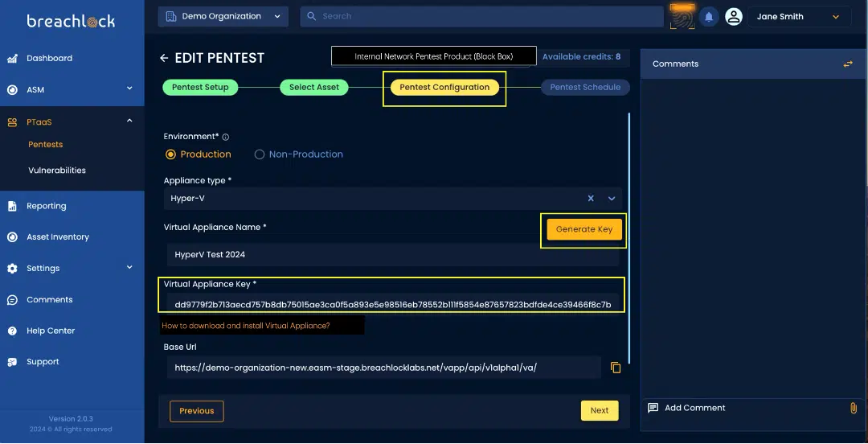
Task: Attach a file with the paperclip icon
Action: pos(853,408)
